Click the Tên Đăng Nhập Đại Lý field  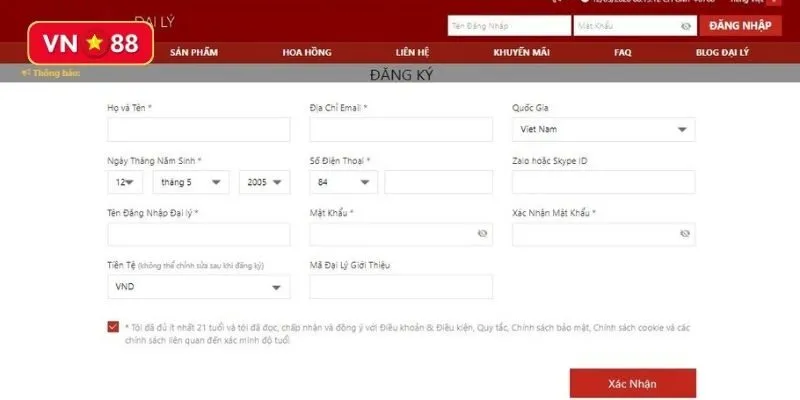point(198,234)
